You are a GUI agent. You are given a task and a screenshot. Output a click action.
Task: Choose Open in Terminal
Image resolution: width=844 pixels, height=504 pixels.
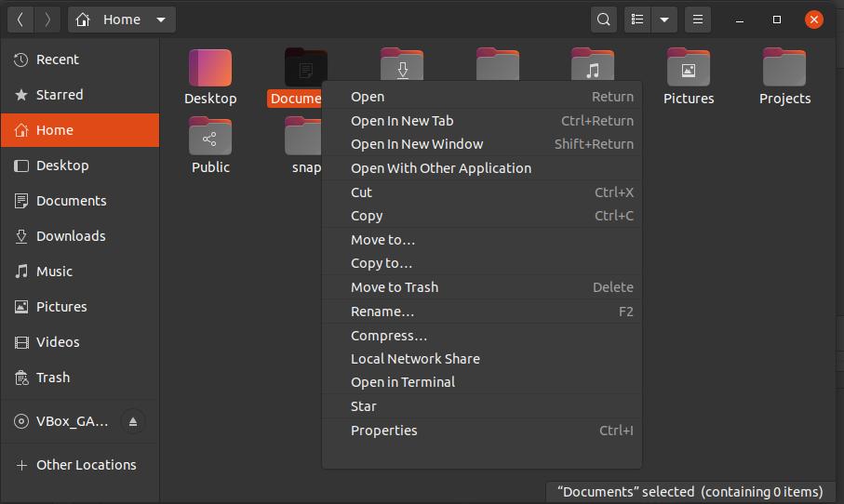click(x=482, y=382)
